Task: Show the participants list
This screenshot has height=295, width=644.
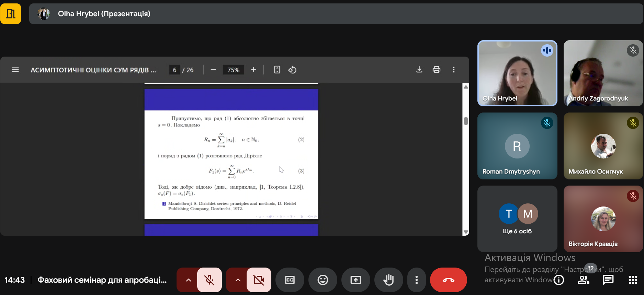Action: (x=583, y=280)
